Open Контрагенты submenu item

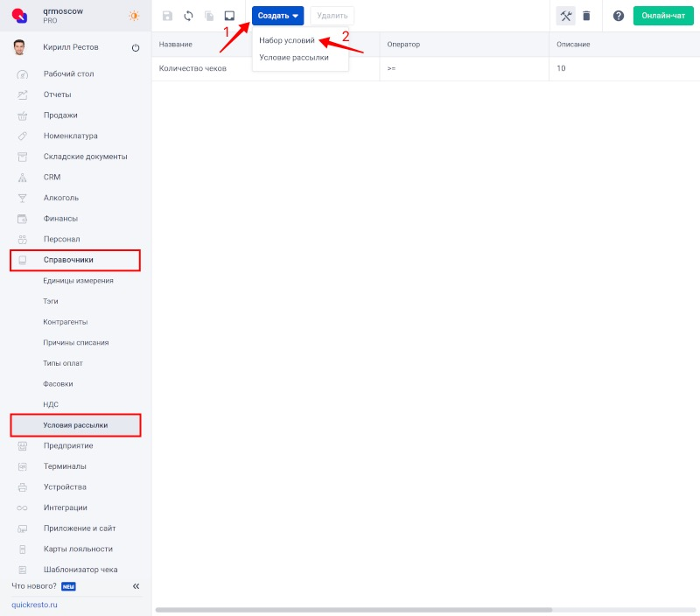65,322
